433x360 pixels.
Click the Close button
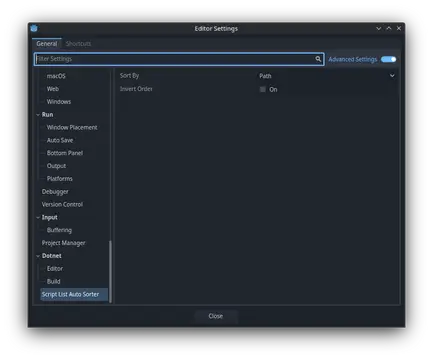216,316
